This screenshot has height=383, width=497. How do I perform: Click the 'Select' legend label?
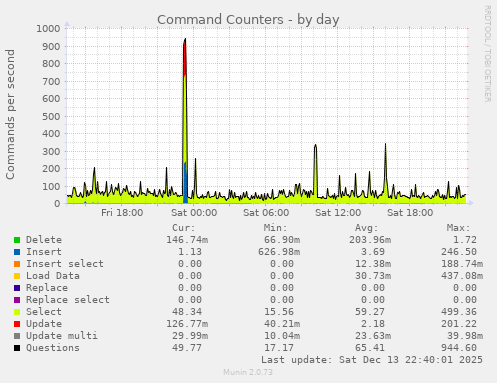tap(44, 312)
